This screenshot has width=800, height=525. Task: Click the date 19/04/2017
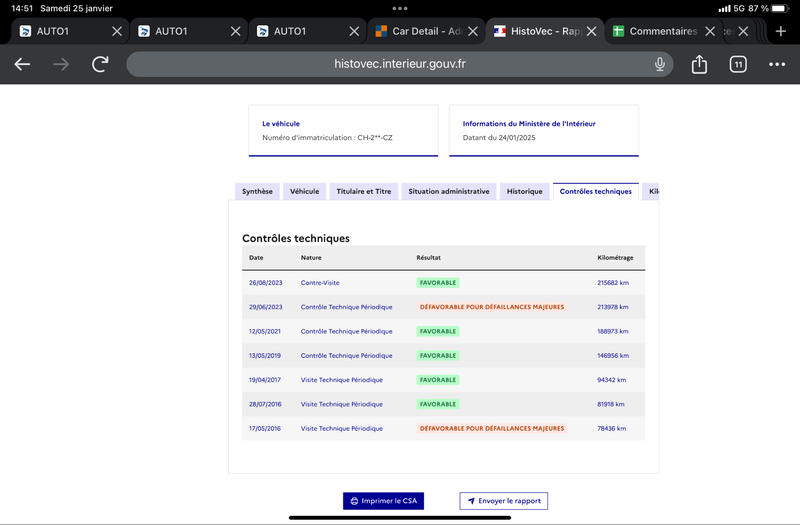tap(265, 380)
